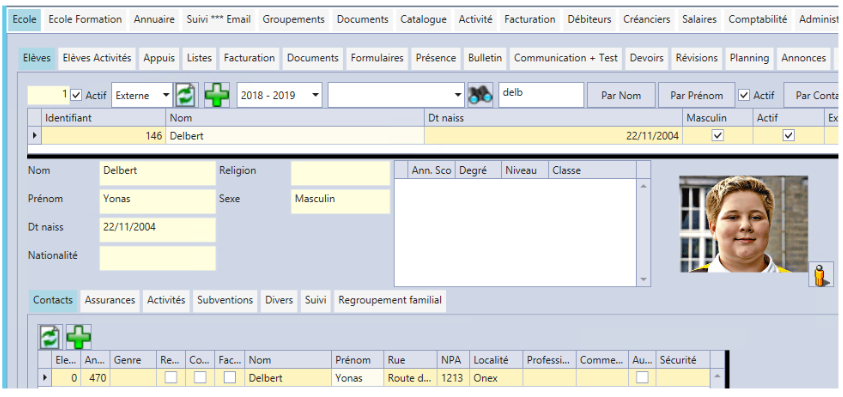Uncheck Masculin checkbox in Delbert row
This screenshot has width=843, height=397.
click(718, 136)
